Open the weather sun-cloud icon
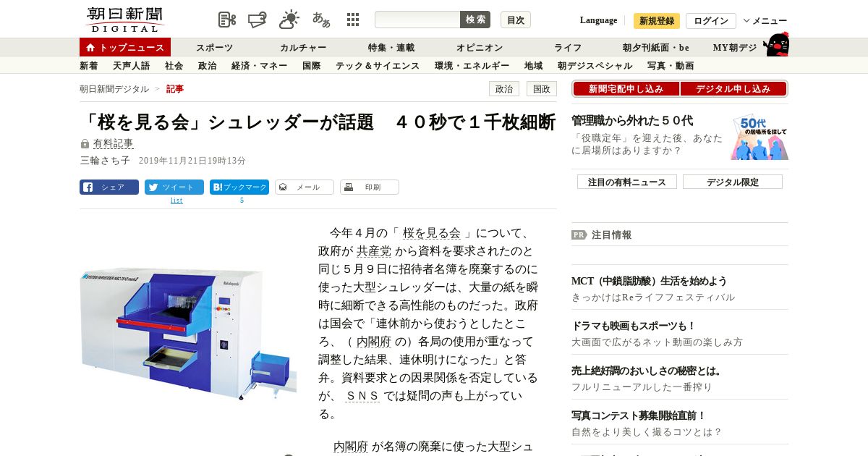The width and height of the screenshot is (868, 456). tap(289, 20)
